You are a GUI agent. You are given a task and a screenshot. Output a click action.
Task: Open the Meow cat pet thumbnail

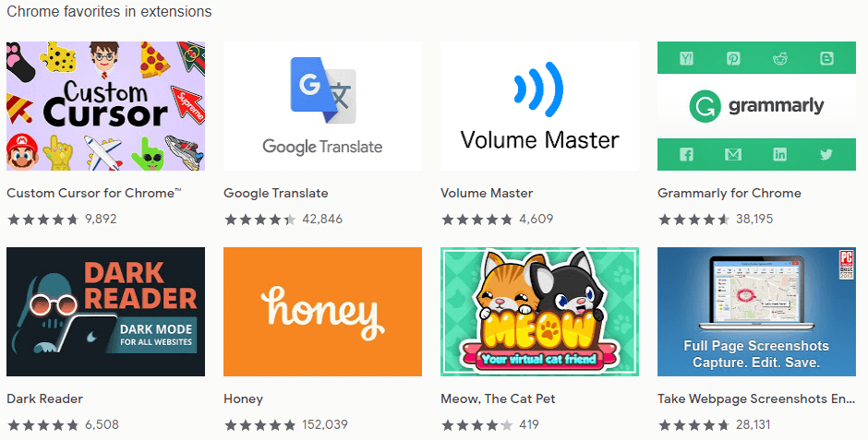pyautogui.click(x=540, y=312)
